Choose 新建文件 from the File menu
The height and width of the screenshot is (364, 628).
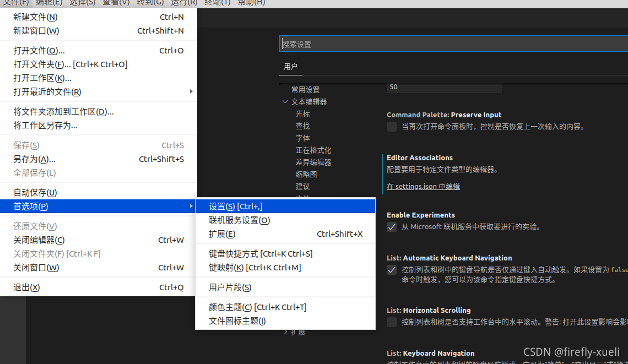(x=35, y=17)
